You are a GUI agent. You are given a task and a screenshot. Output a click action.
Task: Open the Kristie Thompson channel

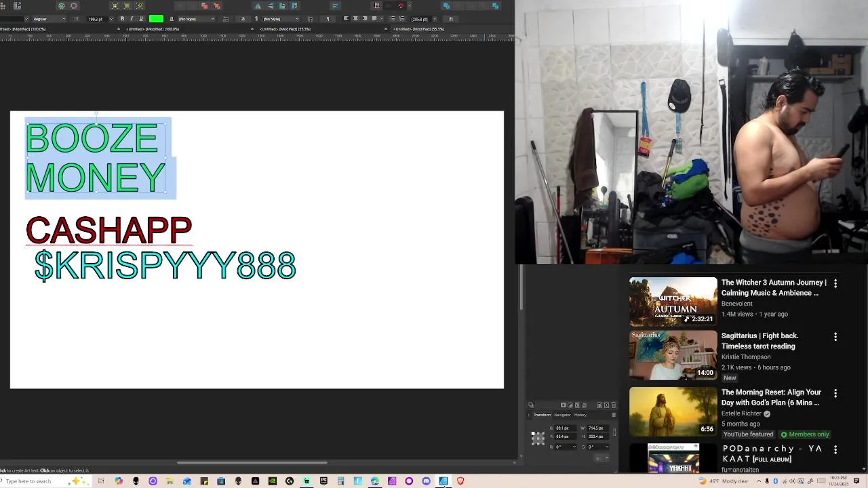[x=746, y=357]
